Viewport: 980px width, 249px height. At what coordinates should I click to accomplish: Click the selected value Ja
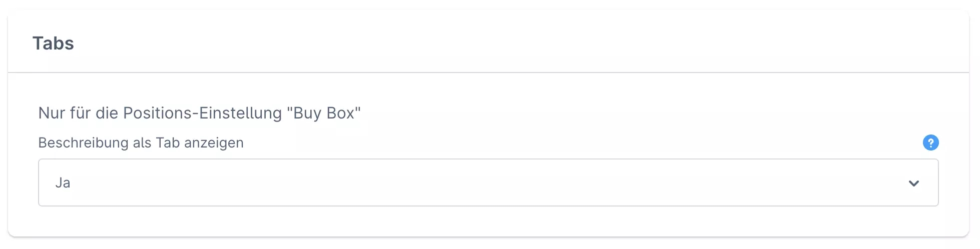63,183
